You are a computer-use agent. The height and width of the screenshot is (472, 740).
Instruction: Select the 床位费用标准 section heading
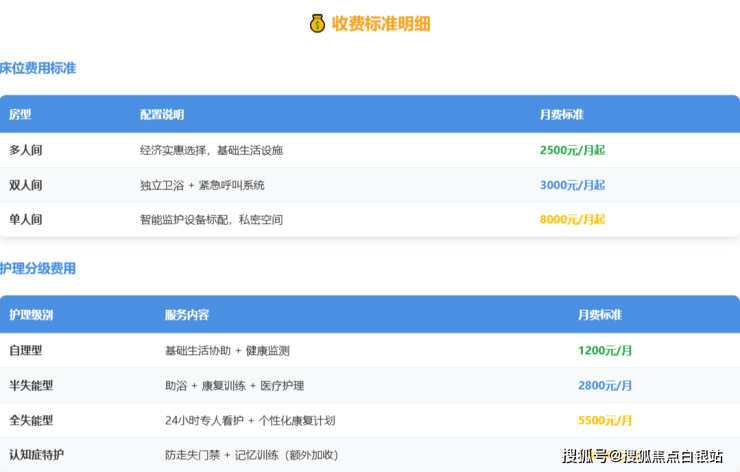pyautogui.click(x=38, y=68)
